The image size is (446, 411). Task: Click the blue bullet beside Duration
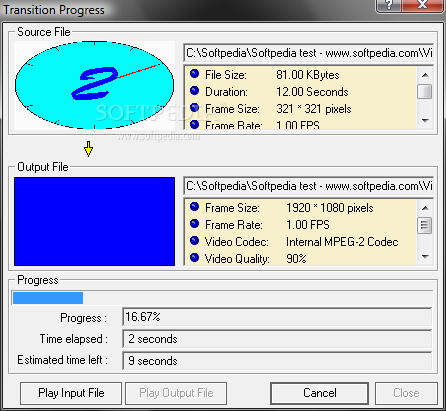[194, 91]
